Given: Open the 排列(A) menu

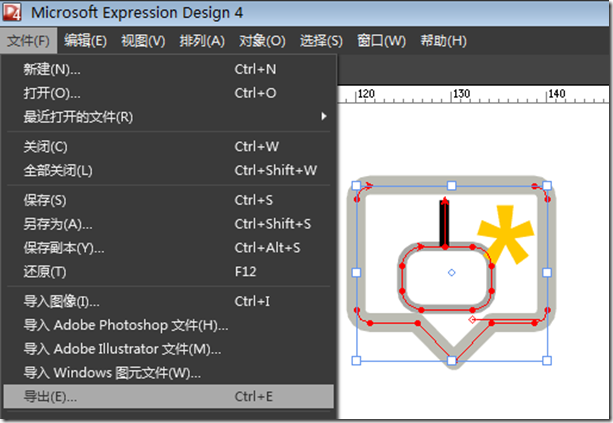Looking at the screenshot, I should [x=202, y=41].
